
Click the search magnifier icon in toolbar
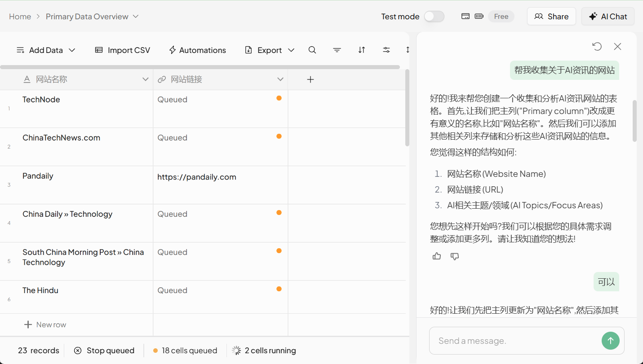tap(312, 50)
